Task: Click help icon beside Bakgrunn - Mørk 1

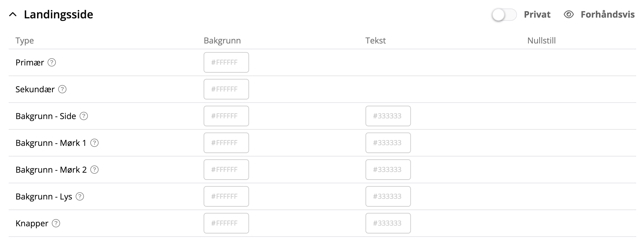Action: (x=94, y=143)
